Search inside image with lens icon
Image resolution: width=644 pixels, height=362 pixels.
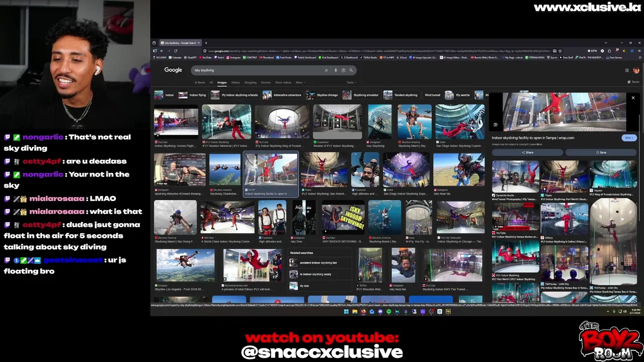[496, 125]
